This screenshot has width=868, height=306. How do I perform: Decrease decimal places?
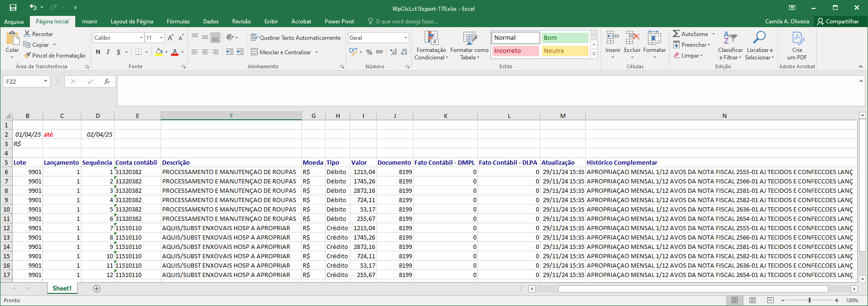(404, 52)
